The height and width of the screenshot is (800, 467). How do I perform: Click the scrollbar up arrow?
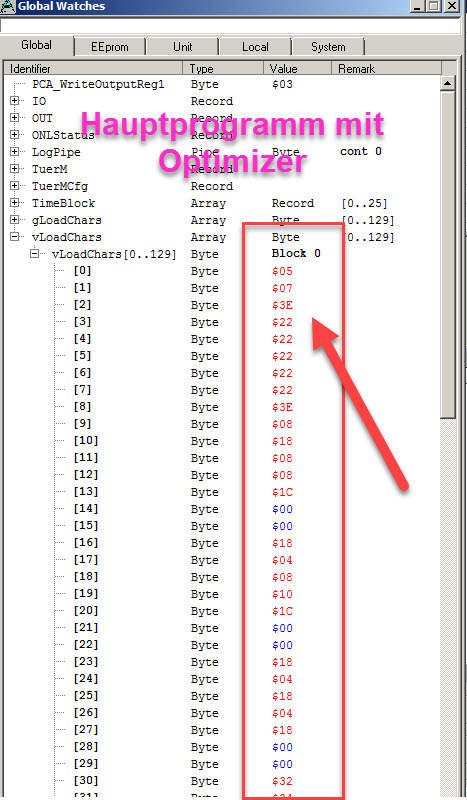coord(448,83)
